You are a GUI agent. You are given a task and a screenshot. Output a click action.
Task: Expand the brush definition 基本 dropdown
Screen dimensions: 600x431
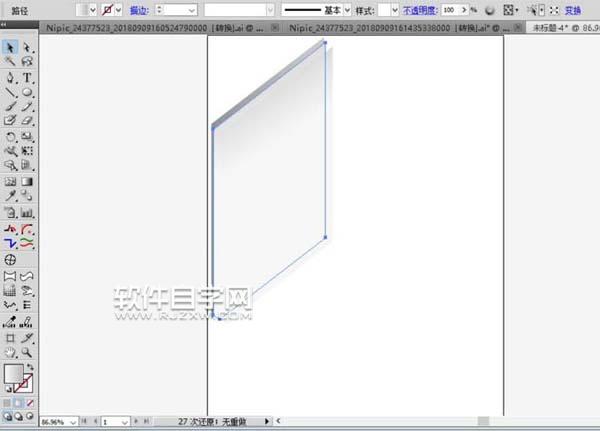point(347,10)
